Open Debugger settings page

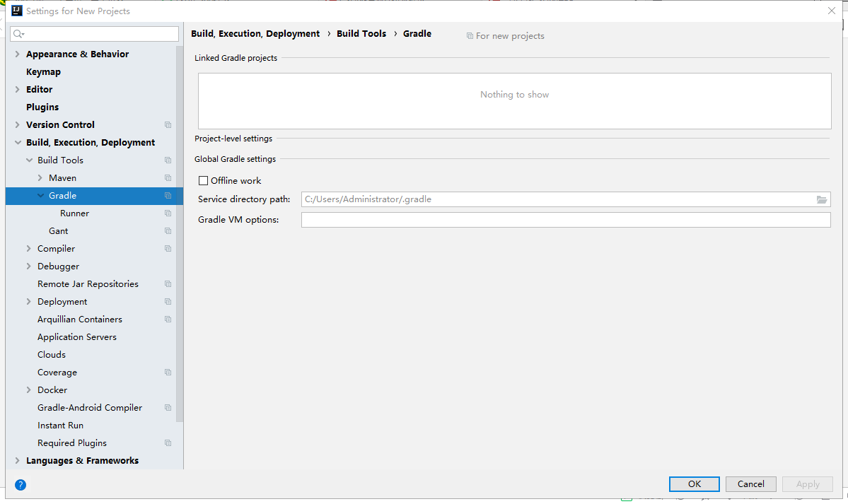59,266
